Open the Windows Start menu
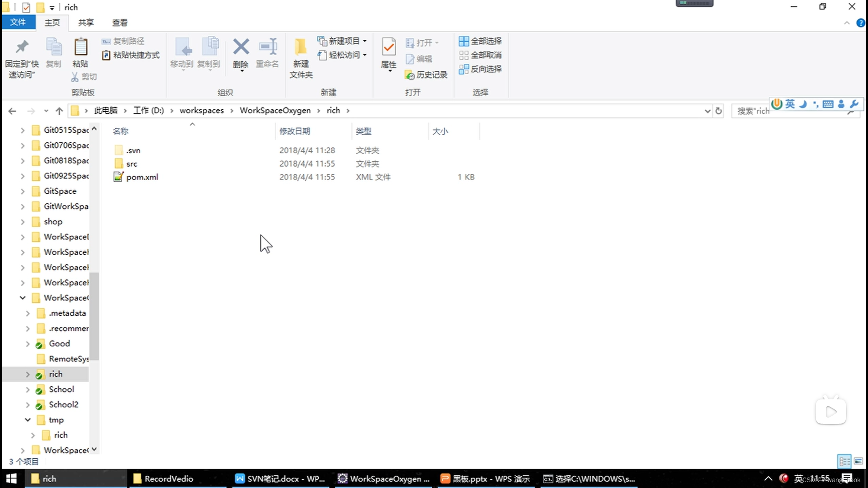 tap(11, 479)
